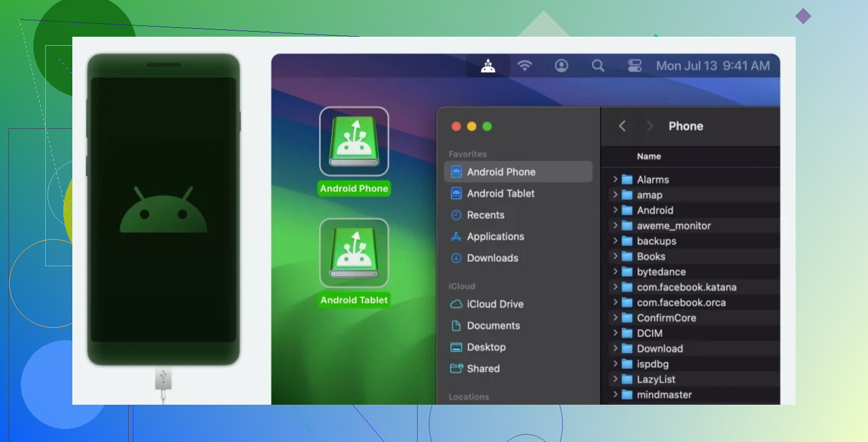Viewport: 868px width, 442px height.
Task: Select the mindmaster folder name
Action: (665, 395)
